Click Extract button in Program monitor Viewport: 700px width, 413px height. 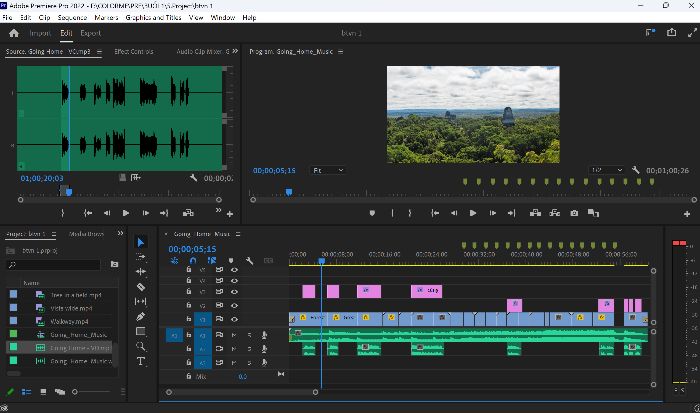pos(555,213)
